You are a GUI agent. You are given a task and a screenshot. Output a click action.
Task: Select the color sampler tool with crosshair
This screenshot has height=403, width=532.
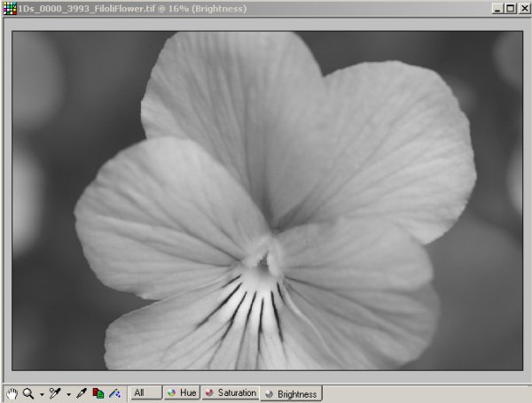tap(55, 392)
